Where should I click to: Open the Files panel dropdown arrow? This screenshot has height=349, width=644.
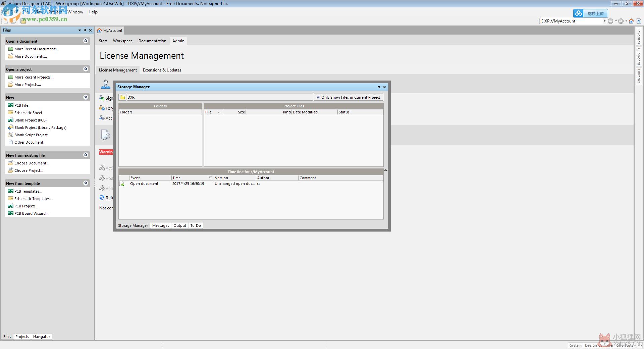tap(79, 30)
